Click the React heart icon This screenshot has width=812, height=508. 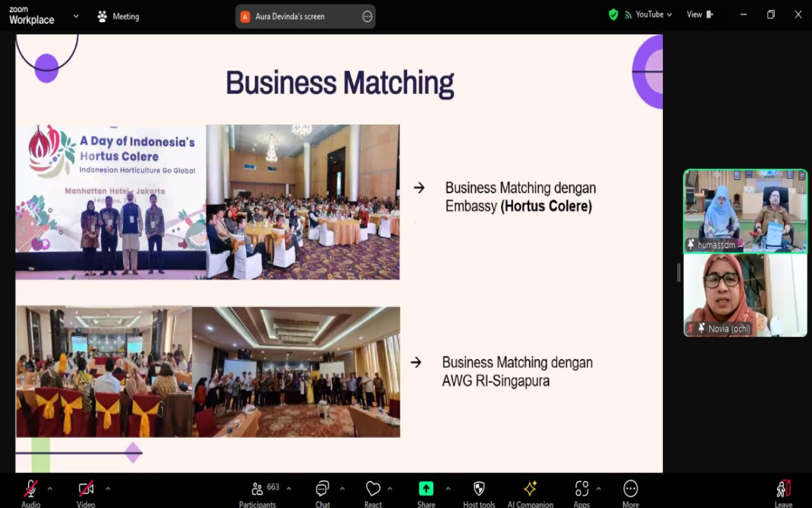(373, 489)
